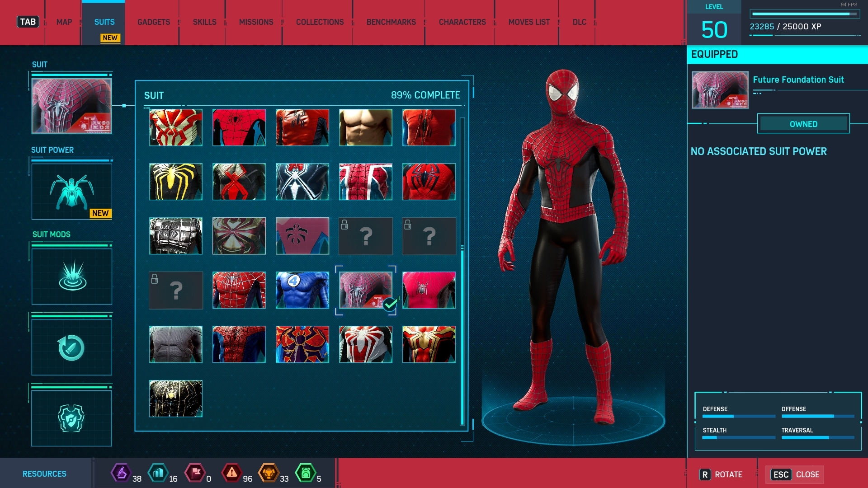Select the Fantastic Four blue suit thumbnail
Screen dimensions: 868x488
[302, 290]
